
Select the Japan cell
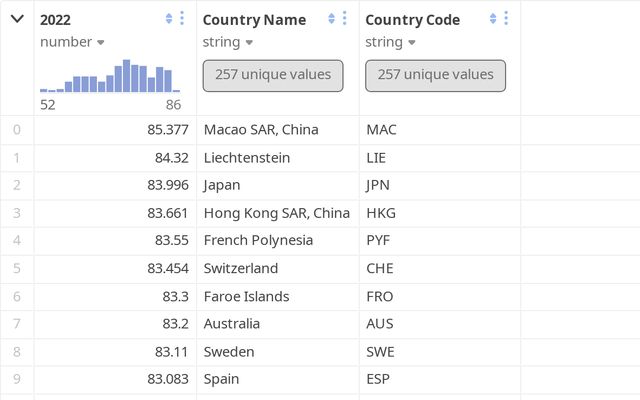click(x=278, y=185)
